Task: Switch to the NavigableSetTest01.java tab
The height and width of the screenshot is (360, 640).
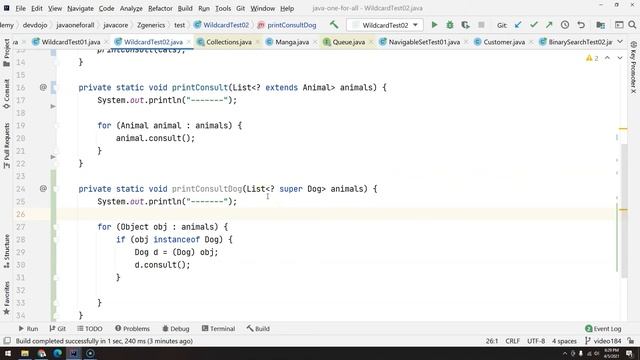Action: pyautogui.click(x=424, y=42)
